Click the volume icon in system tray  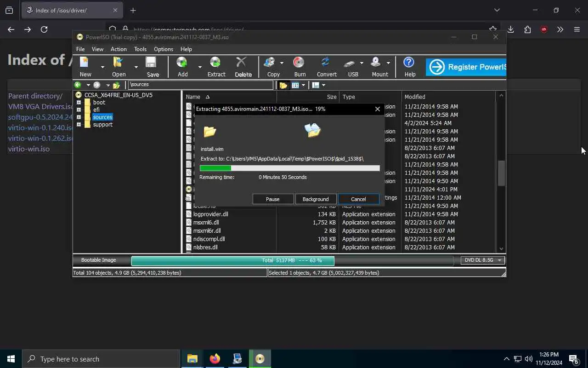click(528, 359)
